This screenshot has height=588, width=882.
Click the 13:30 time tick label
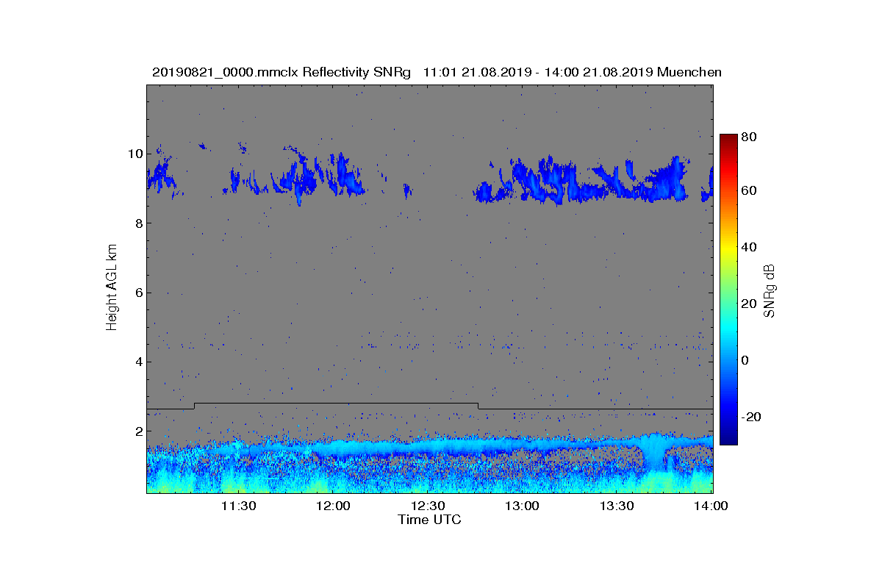pyautogui.click(x=617, y=506)
